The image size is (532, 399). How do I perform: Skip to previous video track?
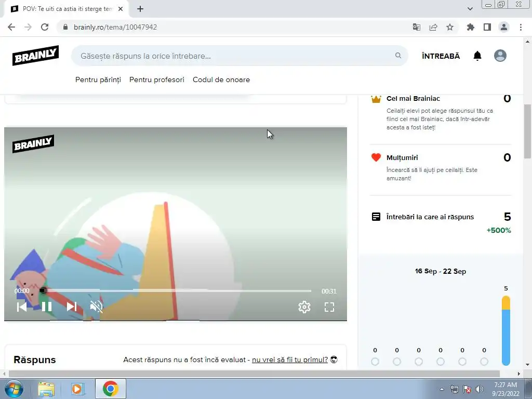point(22,307)
